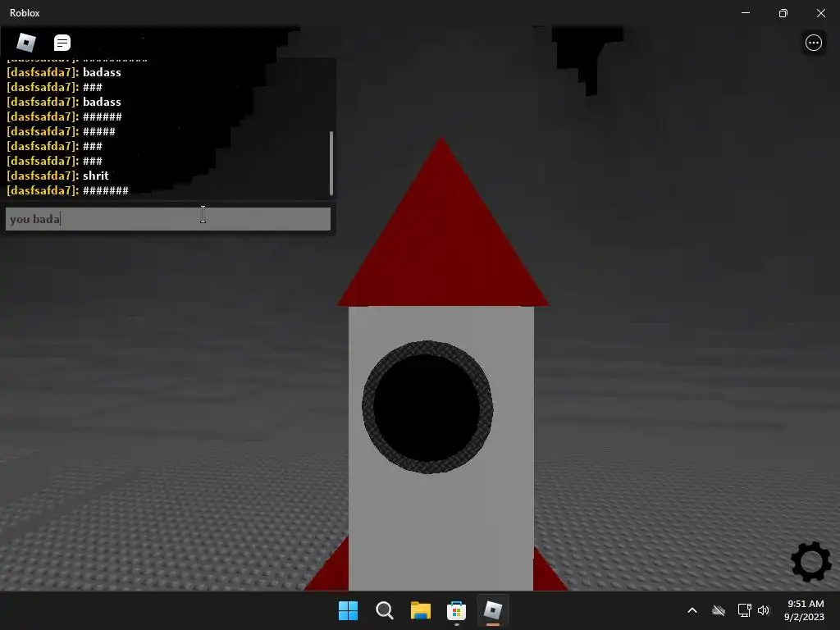Open the three-dot options menu

click(813, 43)
